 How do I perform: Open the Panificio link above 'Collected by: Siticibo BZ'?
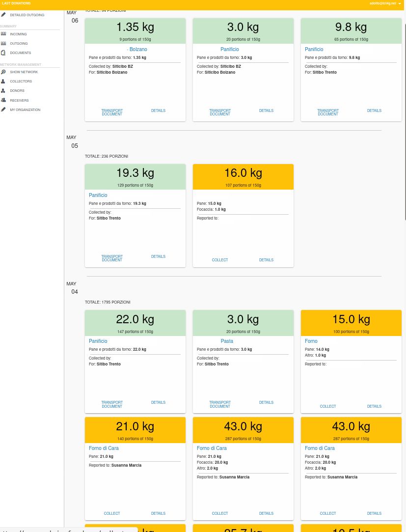pos(230,49)
